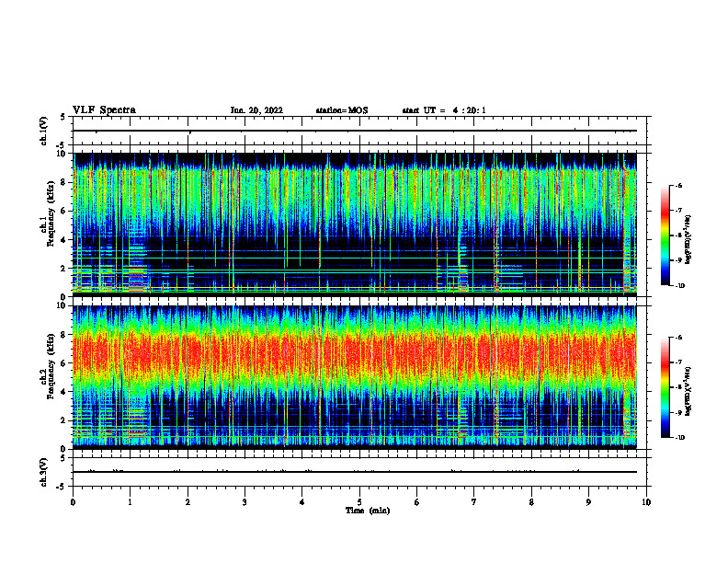This screenshot has width=728, height=563.
Task: Click the ch.3 voltage waveform trace
Action: point(354,472)
